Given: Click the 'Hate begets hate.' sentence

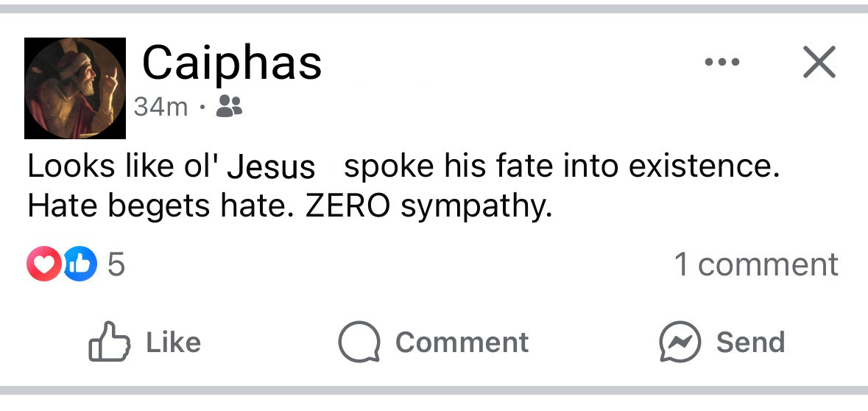Looking at the screenshot, I should pyautogui.click(x=161, y=207).
